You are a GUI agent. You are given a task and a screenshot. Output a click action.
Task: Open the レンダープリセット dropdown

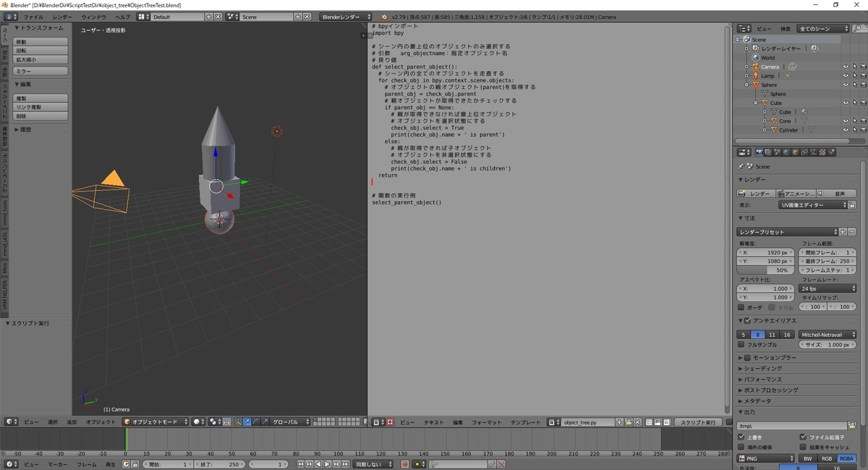787,231
